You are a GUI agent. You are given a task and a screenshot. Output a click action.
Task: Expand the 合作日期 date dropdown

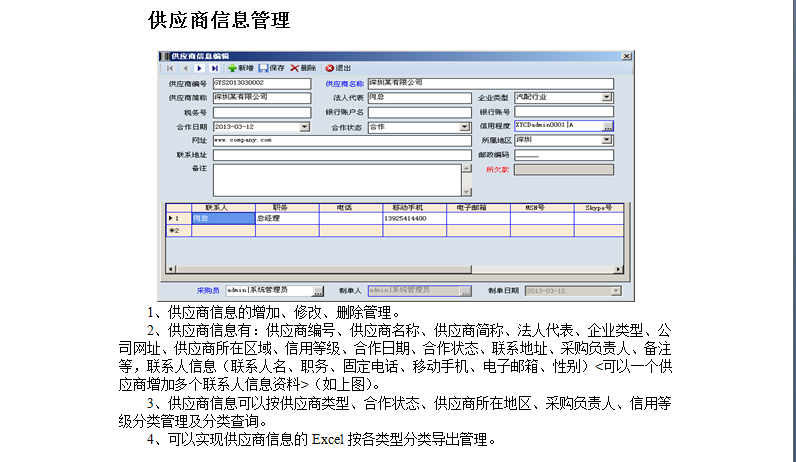[x=304, y=128]
